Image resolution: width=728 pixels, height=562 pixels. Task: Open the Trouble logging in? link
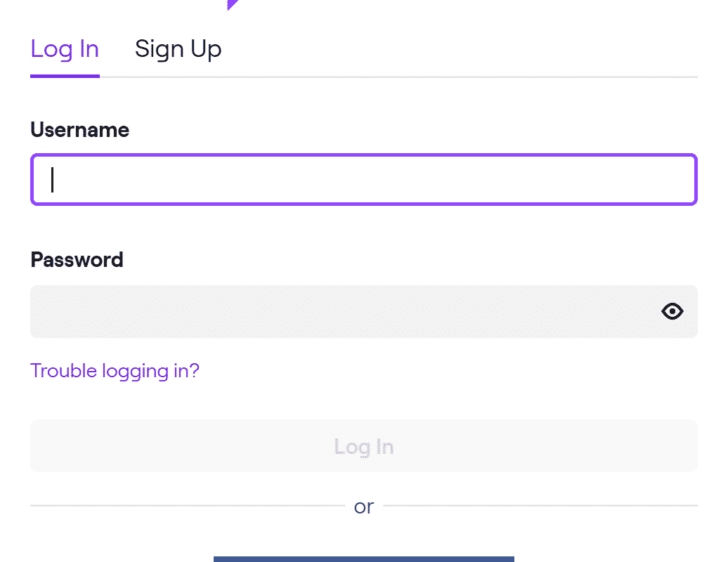(115, 370)
